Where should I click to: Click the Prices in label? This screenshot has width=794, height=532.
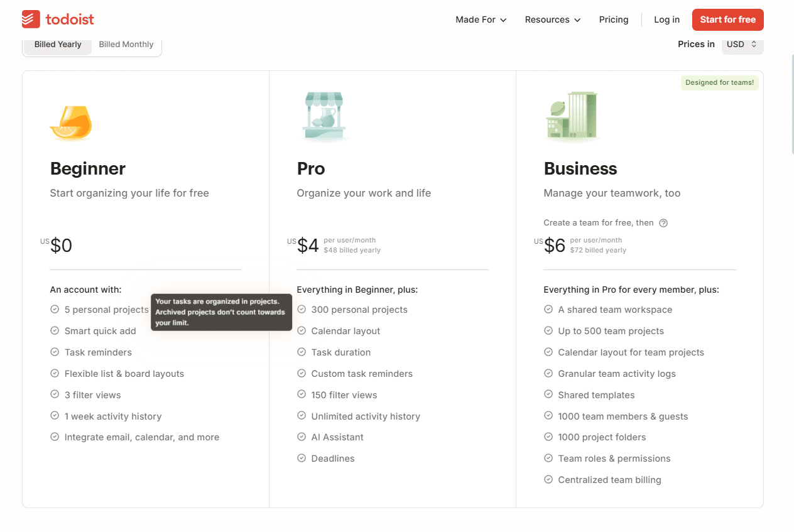click(696, 44)
